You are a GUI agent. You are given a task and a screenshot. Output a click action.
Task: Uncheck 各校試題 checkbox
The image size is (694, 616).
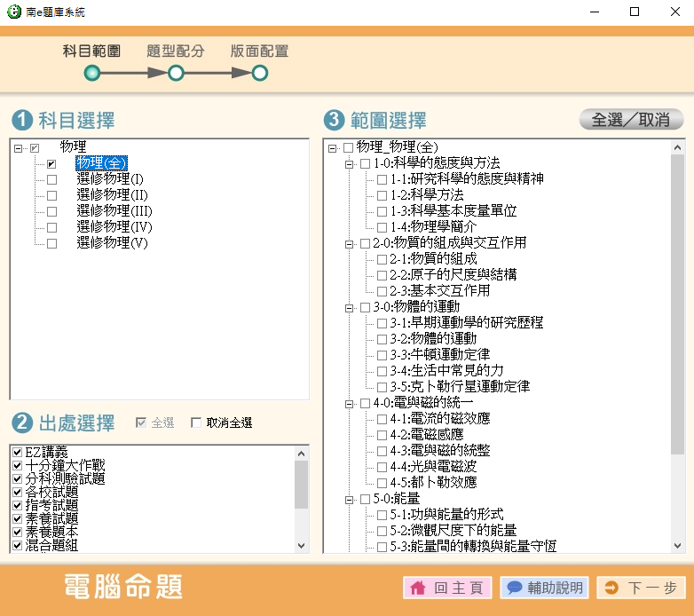[17, 492]
